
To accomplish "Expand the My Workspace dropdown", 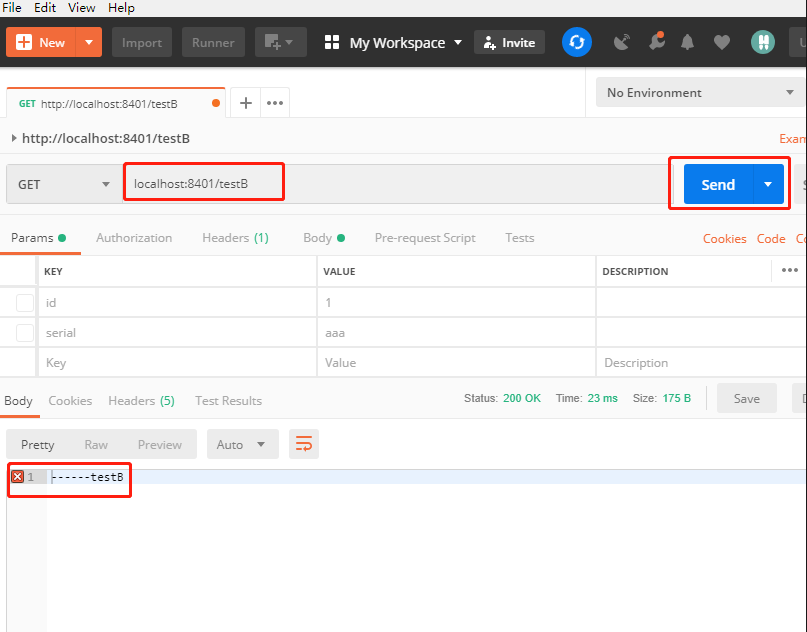I will (x=394, y=43).
